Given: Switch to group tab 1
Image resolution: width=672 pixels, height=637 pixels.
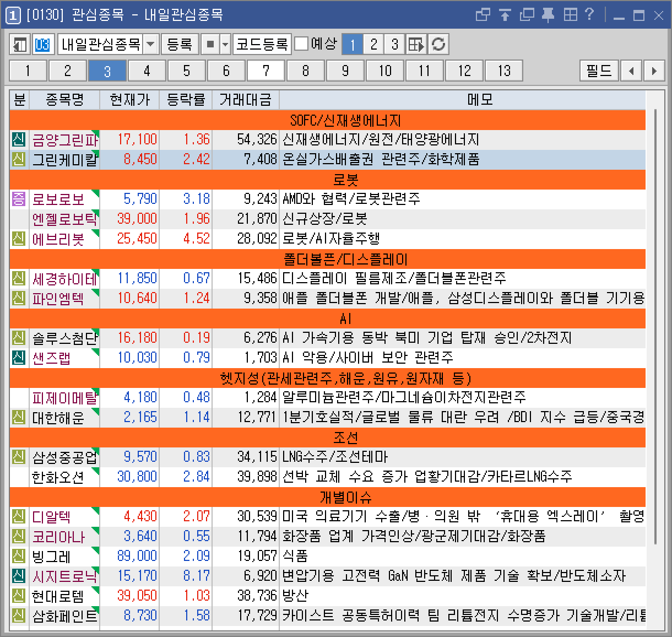Looking at the screenshot, I should [x=28, y=71].
